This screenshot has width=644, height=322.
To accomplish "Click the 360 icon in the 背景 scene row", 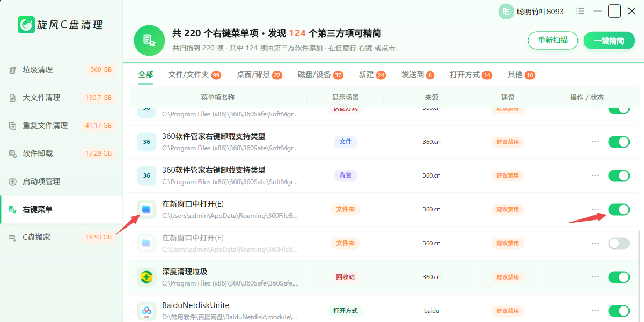I will pos(147,175).
